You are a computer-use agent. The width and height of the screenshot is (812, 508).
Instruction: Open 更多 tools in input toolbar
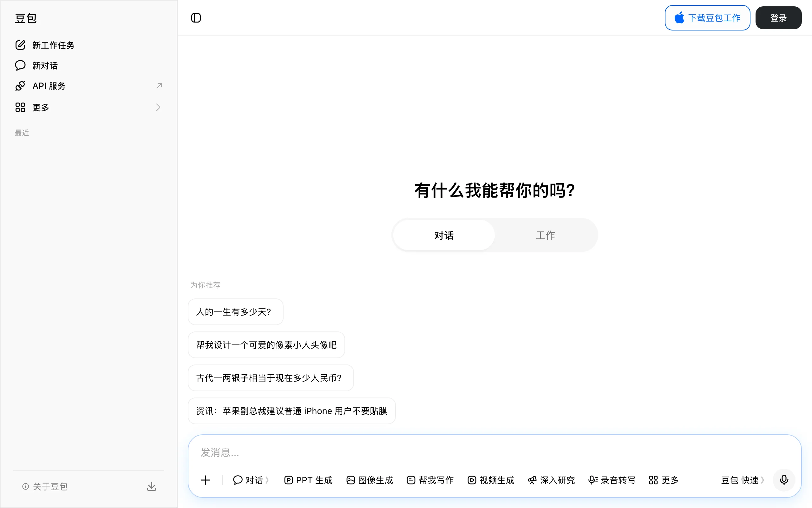pos(664,480)
